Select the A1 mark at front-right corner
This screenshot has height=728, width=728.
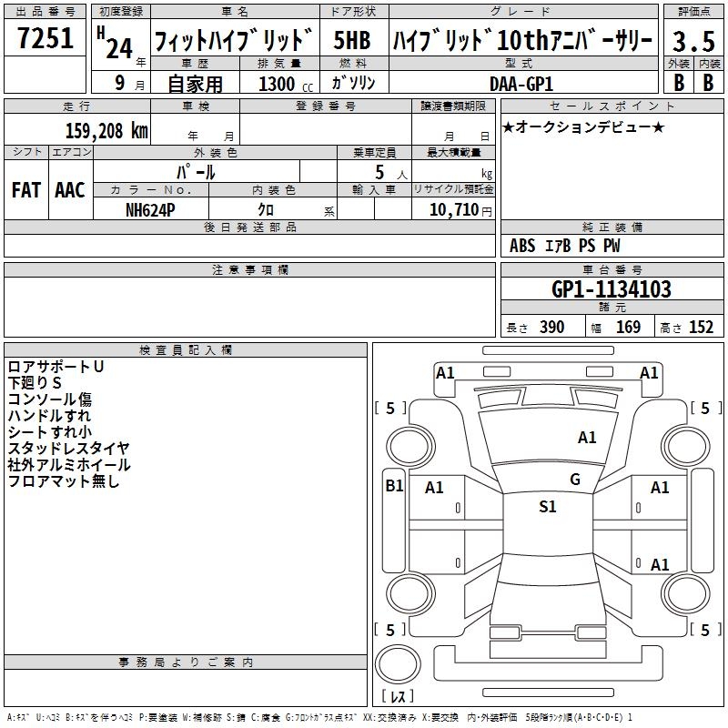tap(649, 373)
